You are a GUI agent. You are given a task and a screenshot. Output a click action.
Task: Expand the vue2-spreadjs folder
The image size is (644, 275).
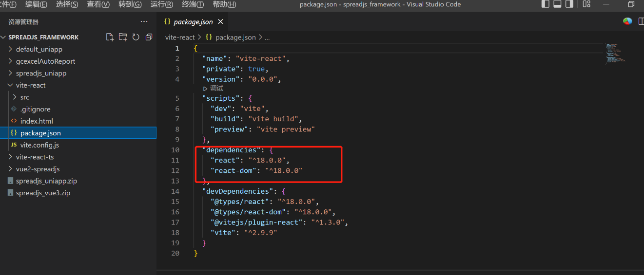[x=11, y=169]
